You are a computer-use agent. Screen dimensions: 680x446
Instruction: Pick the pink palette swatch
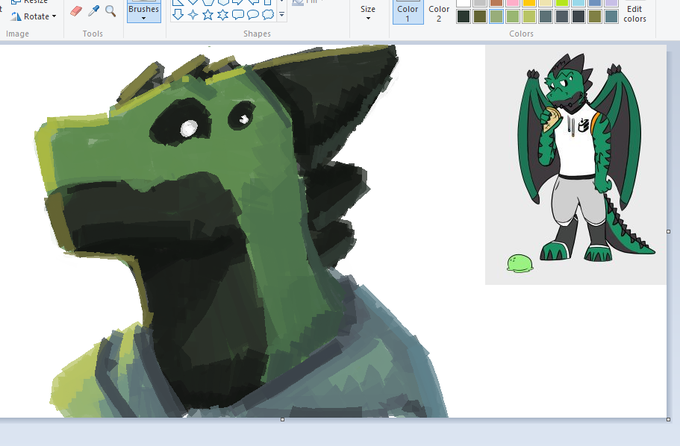coord(513,3)
